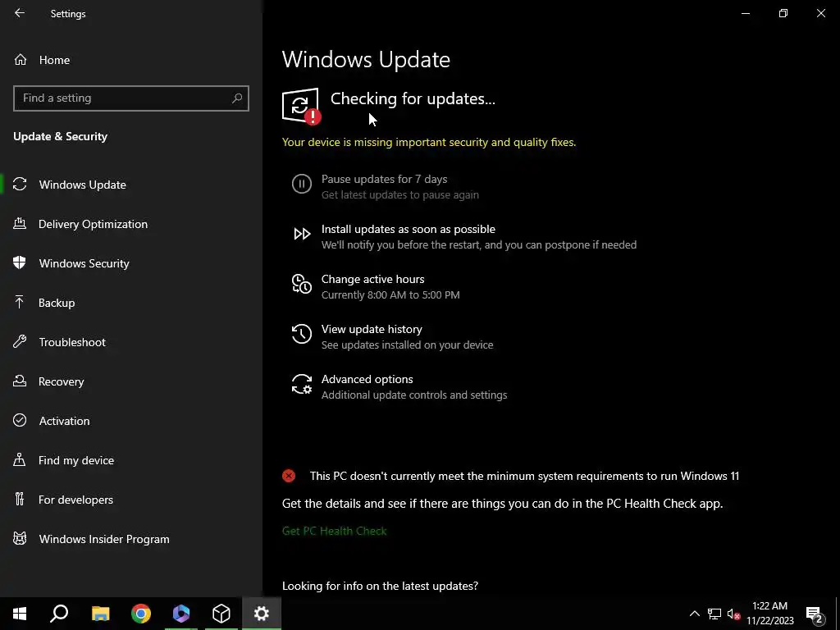Screen dimensions: 840x630
Task: Click the For developers tools icon
Action: 20,499
